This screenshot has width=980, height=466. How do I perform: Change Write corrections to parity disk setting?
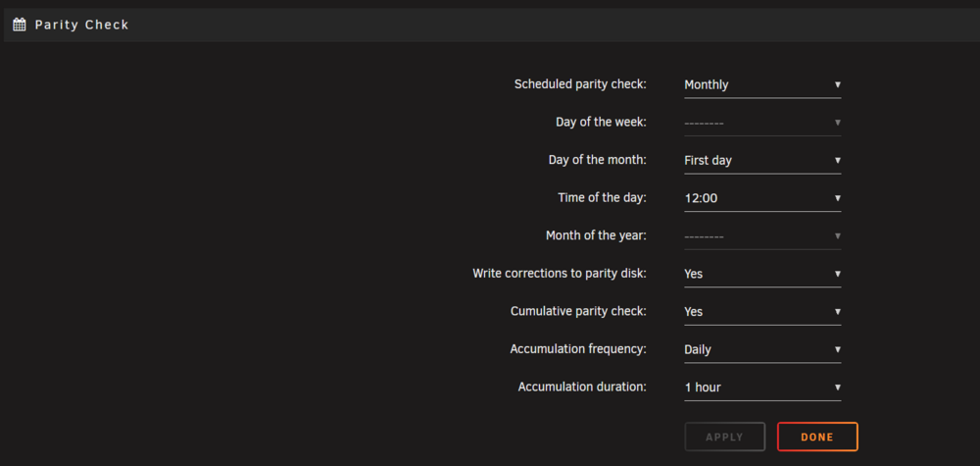[x=762, y=274]
